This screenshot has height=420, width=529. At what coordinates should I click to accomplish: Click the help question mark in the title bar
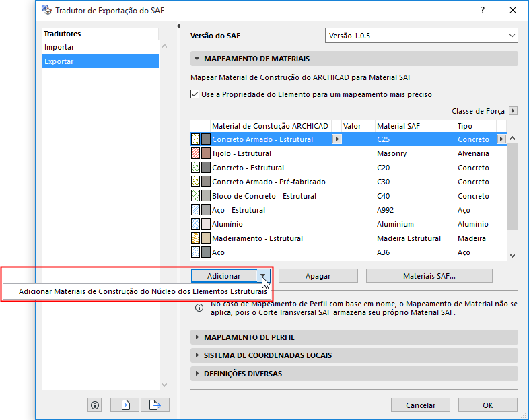[x=483, y=11]
